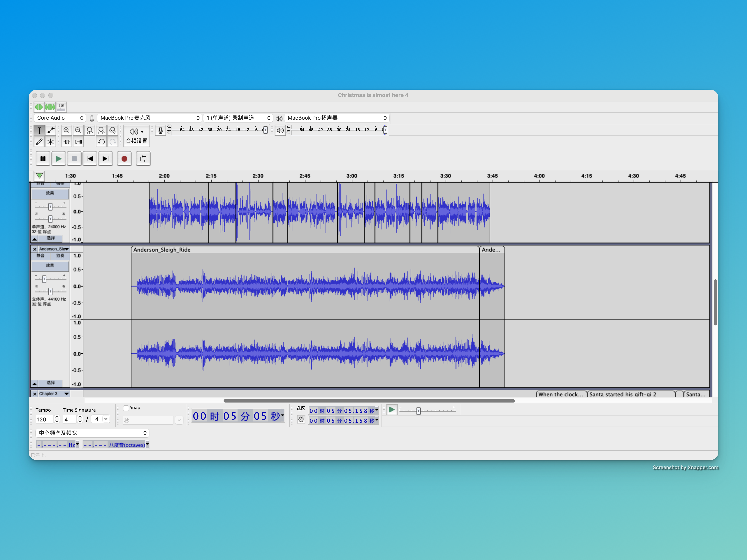Open the Chapter 3 track menu arrow
This screenshot has height=560, width=747.
pyautogui.click(x=66, y=394)
